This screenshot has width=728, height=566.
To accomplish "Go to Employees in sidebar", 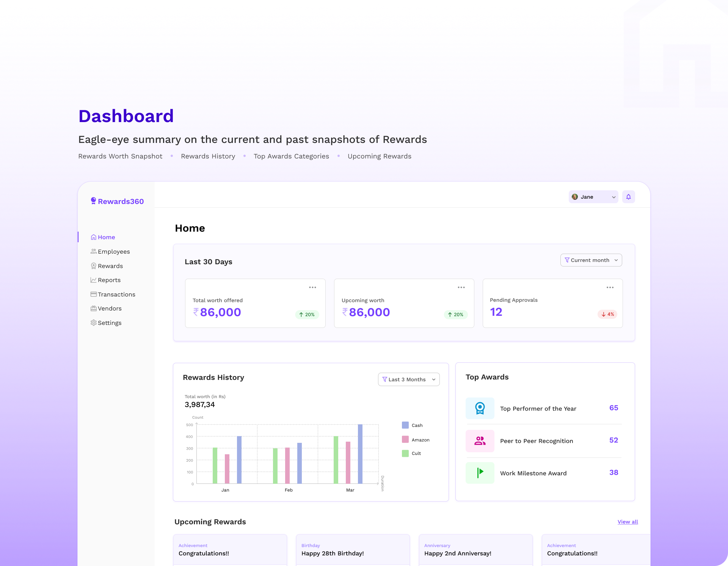I will tap(113, 252).
